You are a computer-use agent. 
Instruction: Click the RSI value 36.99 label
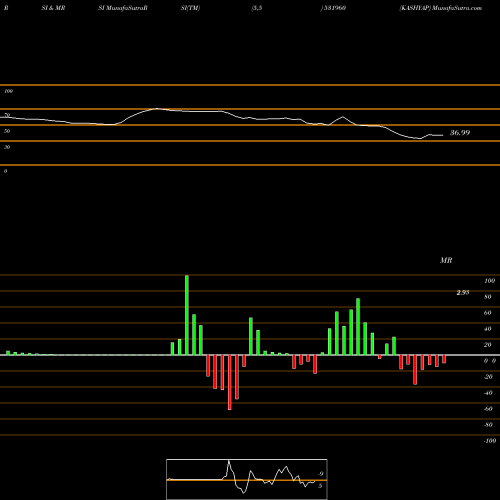point(460,133)
